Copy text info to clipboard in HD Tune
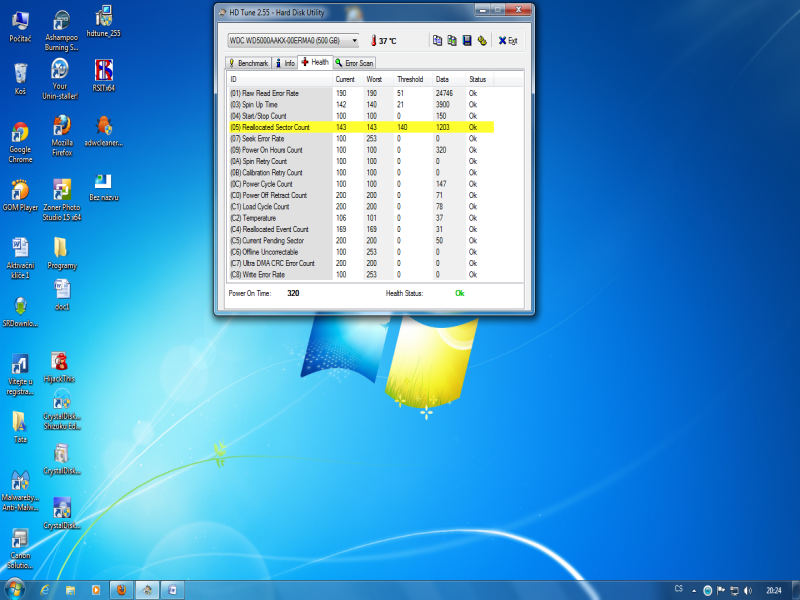Viewport: 800px width, 600px height. coord(437,40)
